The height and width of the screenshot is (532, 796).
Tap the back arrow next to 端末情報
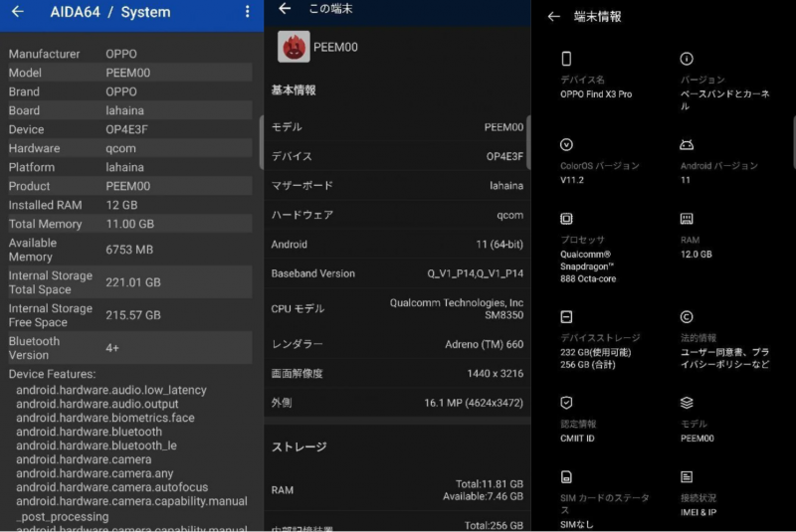(x=554, y=17)
